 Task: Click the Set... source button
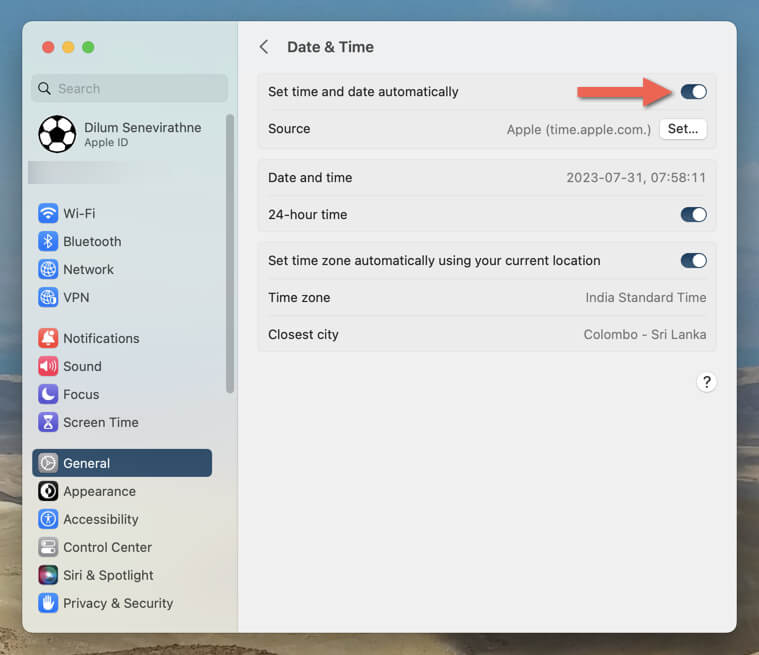pos(683,129)
